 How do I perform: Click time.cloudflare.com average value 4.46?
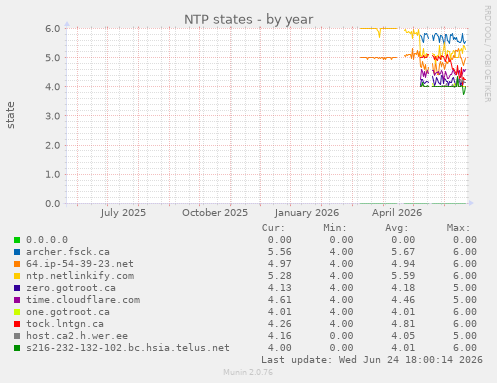[x=403, y=300]
